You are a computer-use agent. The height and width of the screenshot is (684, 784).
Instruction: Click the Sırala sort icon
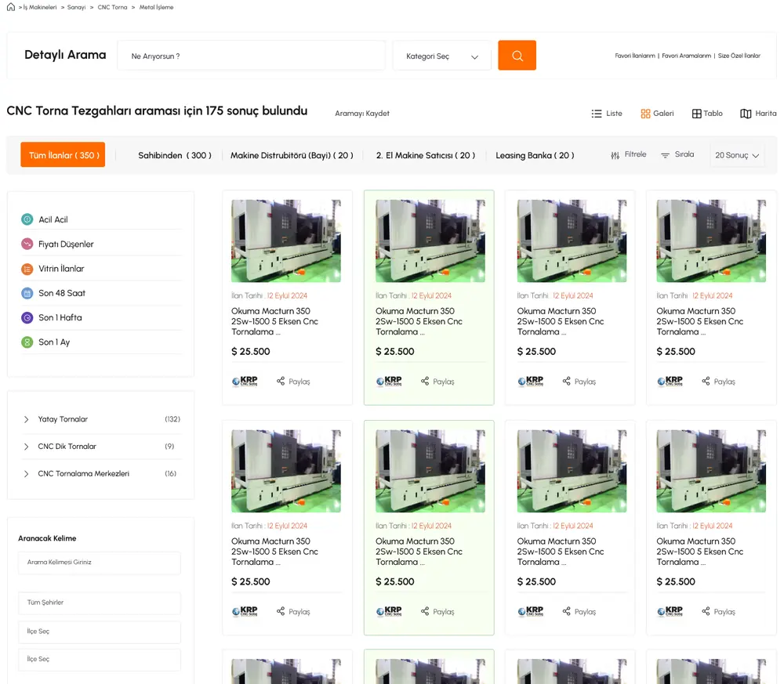click(665, 155)
